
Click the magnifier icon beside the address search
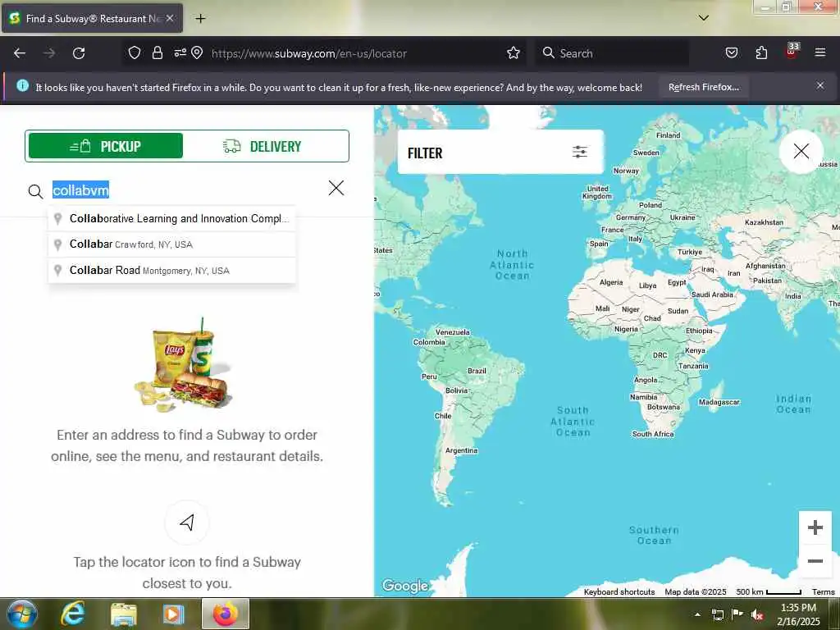pyautogui.click(x=35, y=191)
